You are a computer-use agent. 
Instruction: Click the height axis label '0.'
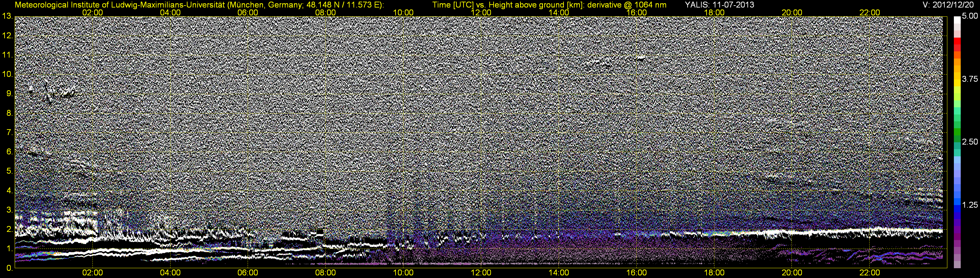click(x=9, y=268)
